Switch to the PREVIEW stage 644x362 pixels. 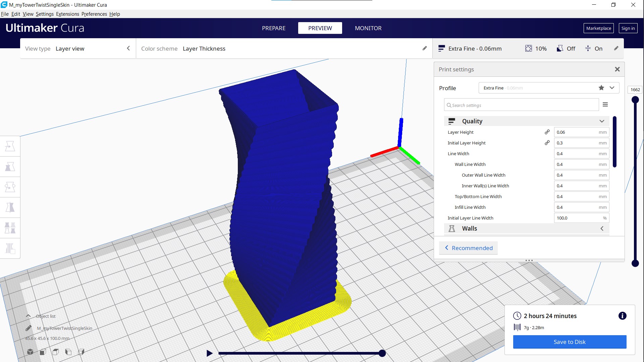click(320, 28)
